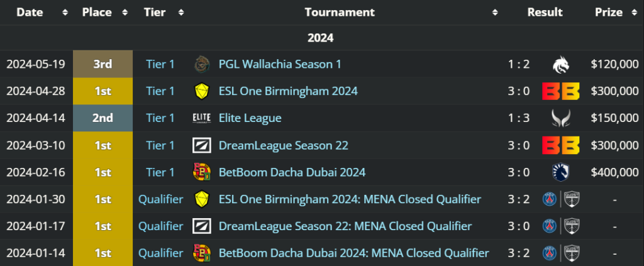Click ESL One Birmingham MENA Qualifier logo icon

click(201, 199)
